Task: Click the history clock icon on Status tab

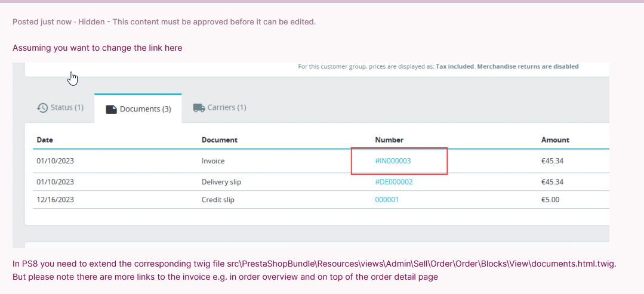Action: point(42,108)
